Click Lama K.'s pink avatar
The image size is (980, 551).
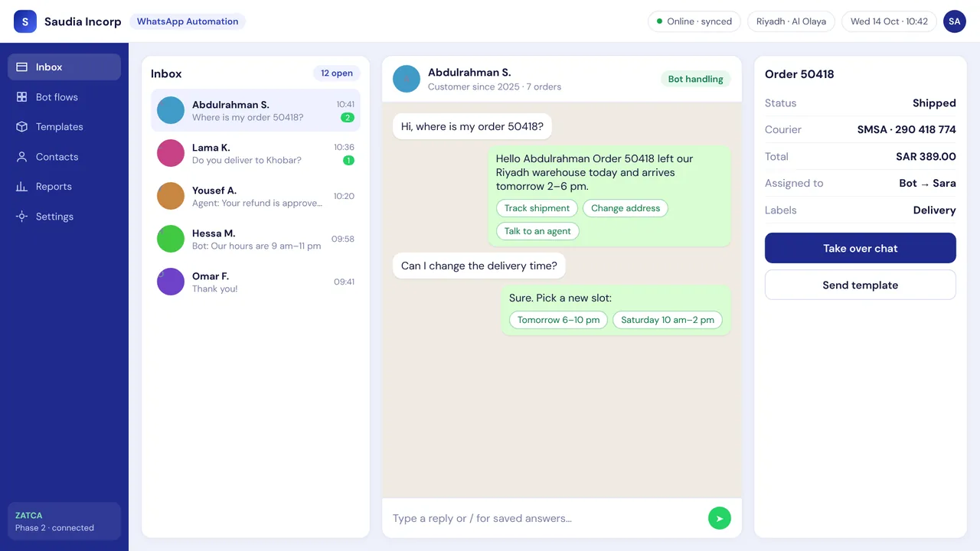click(x=171, y=153)
